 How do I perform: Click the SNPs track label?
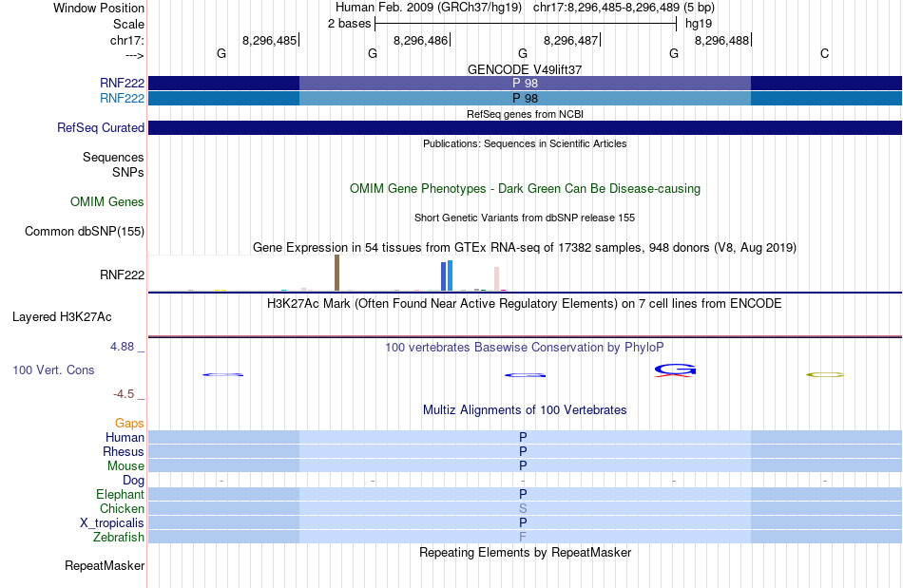click(x=128, y=172)
